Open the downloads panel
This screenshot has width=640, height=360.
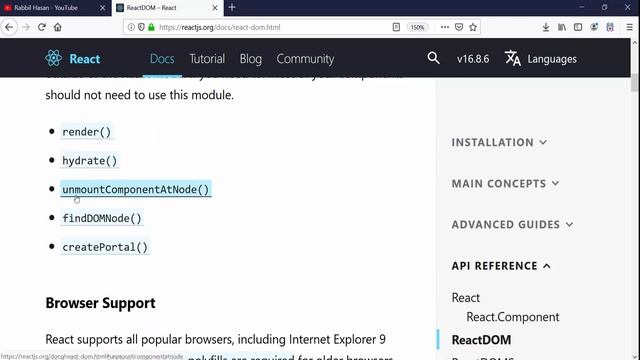tap(546, 27)
